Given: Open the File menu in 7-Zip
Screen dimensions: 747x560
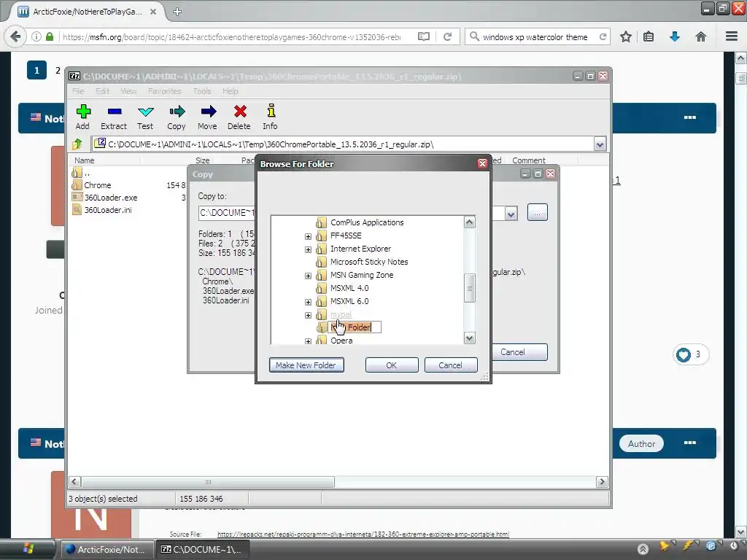Looking at the screenshot, I should coord(78,91).
